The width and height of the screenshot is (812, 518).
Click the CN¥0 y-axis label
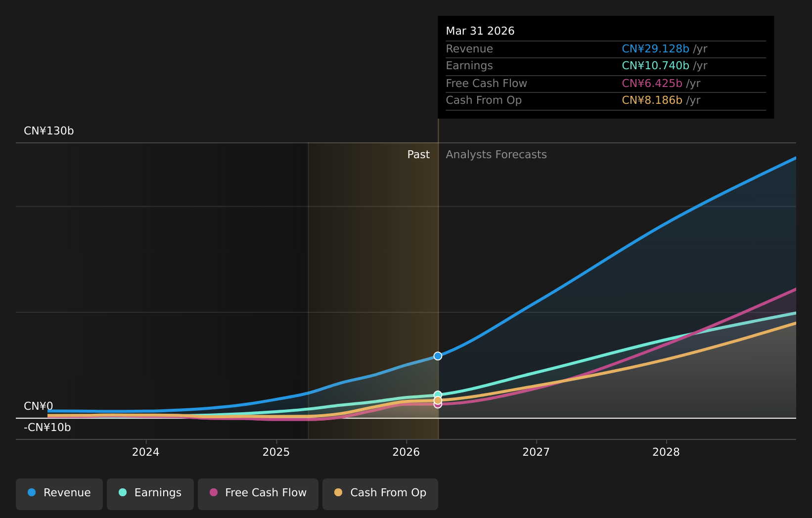pyautogui.click(x=39, y=406)
